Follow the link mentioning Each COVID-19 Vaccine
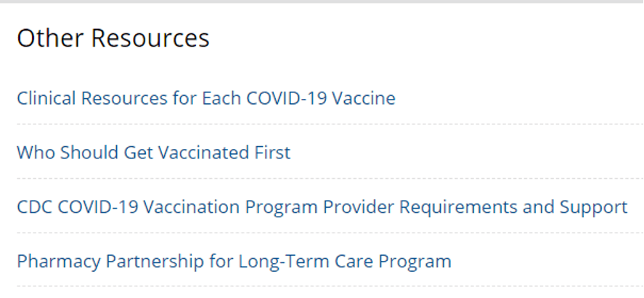Viewport: 644px width, 298px height. pyautogui.click(x=206, y=98)
